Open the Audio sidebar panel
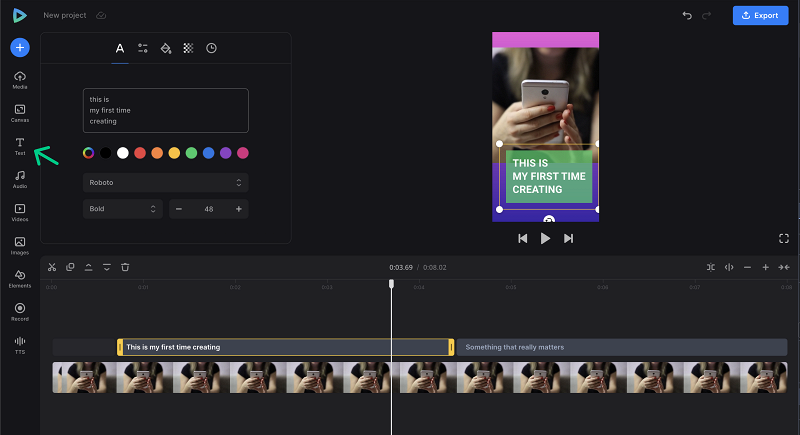 click(x=20, y=180)
